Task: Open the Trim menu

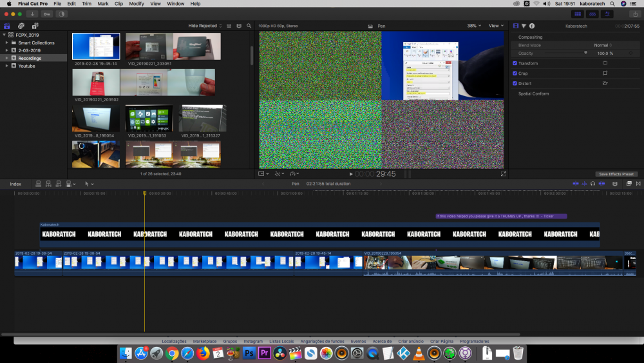Action: pos(87,4)
